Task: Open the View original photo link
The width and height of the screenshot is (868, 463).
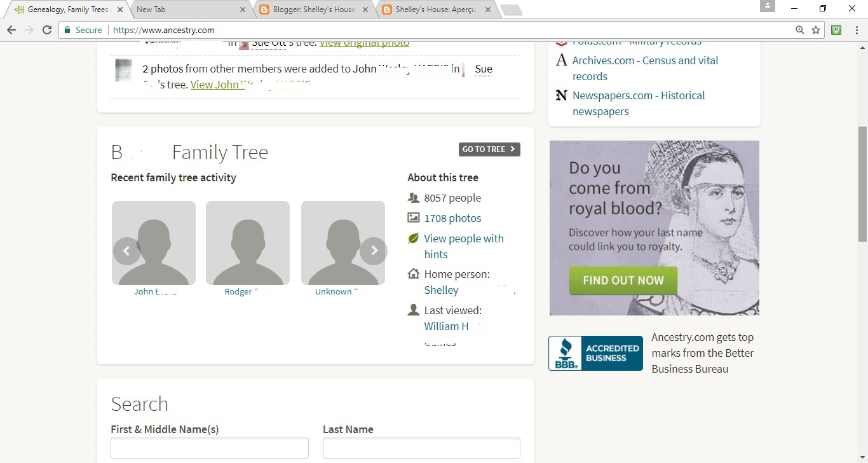Action: pyautogui.click(x=364, y=42)
